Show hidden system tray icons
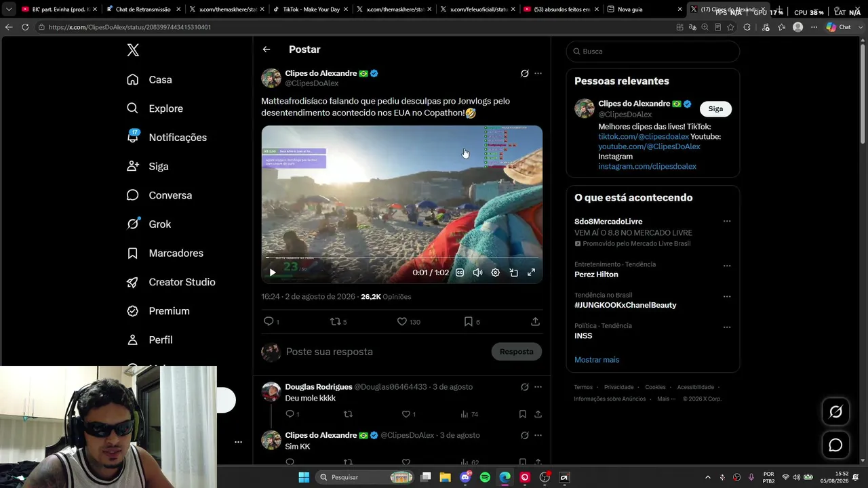 [708, 477]
